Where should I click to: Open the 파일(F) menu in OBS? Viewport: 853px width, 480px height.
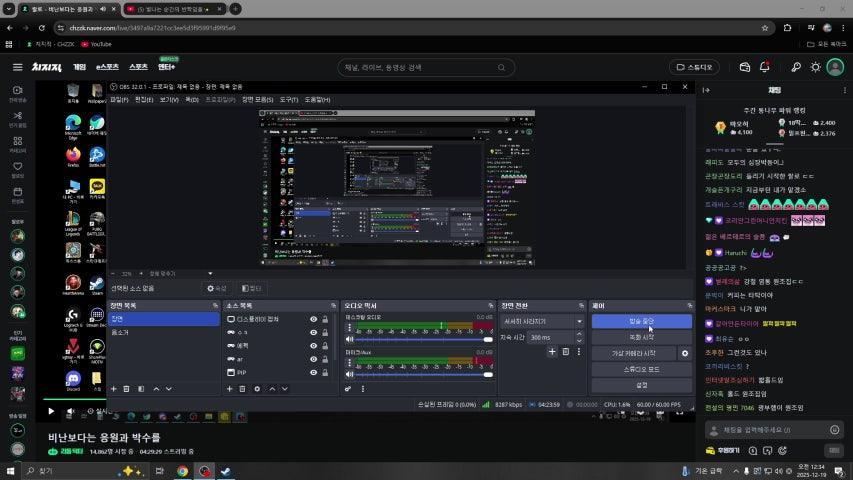(119, 99)
